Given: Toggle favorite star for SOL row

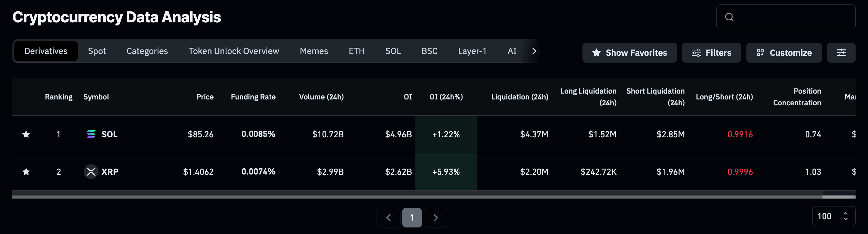Looking at the screenshot, I should pyautogui.click(x=26, y=134).
